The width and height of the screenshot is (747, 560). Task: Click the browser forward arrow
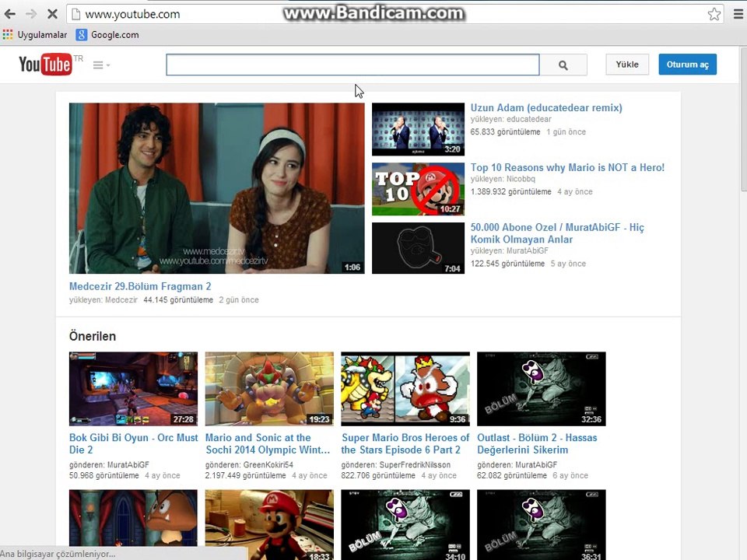(31, 14)
